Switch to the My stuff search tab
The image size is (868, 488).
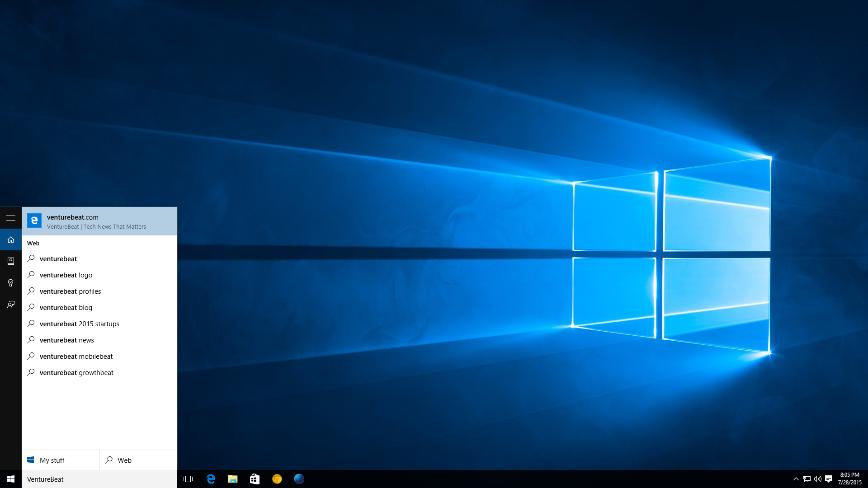point(61,460)
